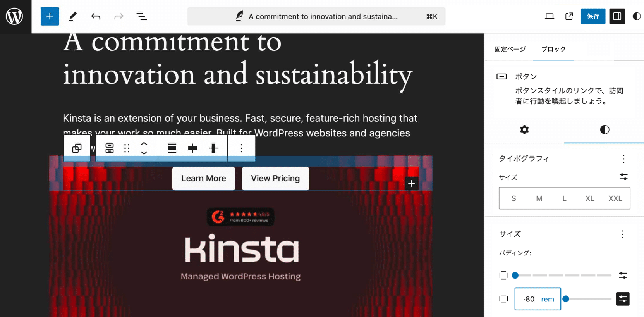Viewport: 644px width, 317px height.
Task: Open the gear settings sub-tab
Action: click(524, 129)
